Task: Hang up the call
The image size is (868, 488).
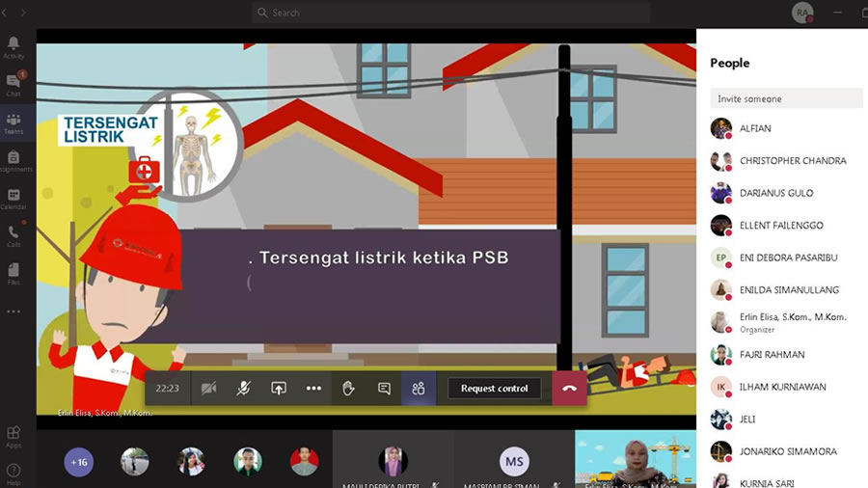Action: [569, 389]
